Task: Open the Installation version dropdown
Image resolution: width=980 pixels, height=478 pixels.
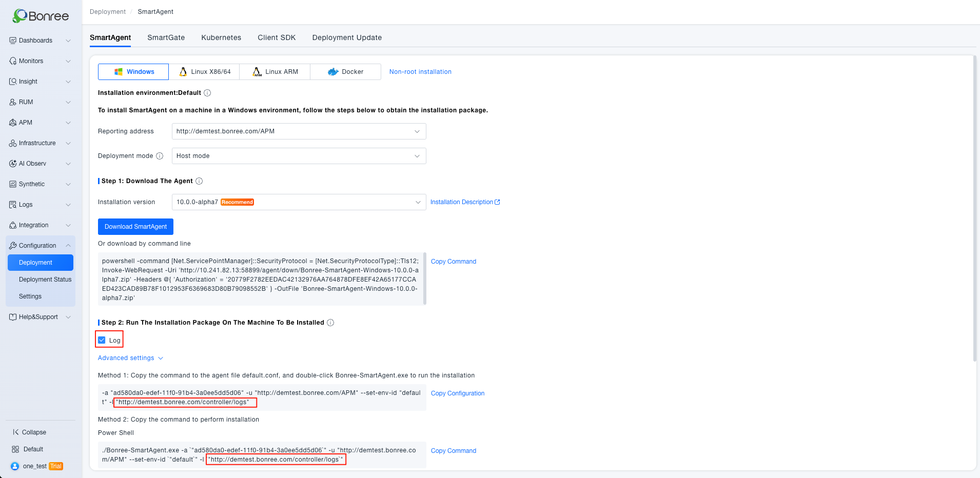Action: pyautogui.click(x=299, y=202)
